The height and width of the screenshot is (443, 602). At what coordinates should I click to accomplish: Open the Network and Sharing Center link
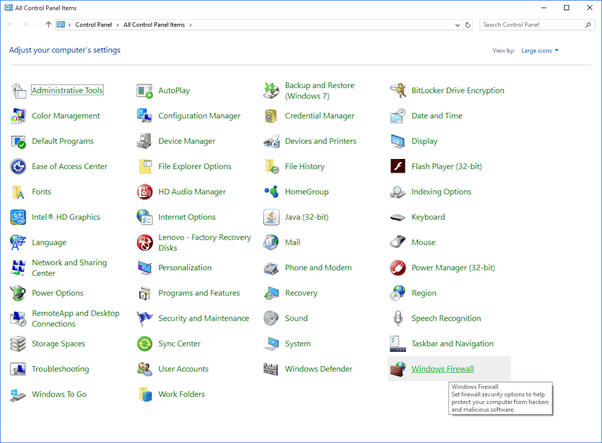(x=69, y=268)
